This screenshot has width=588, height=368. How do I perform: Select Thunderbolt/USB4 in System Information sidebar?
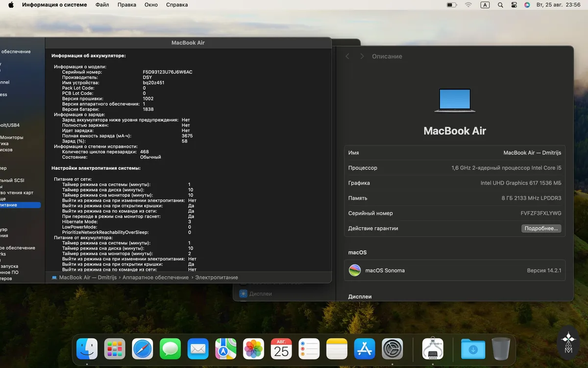(10, 125)
